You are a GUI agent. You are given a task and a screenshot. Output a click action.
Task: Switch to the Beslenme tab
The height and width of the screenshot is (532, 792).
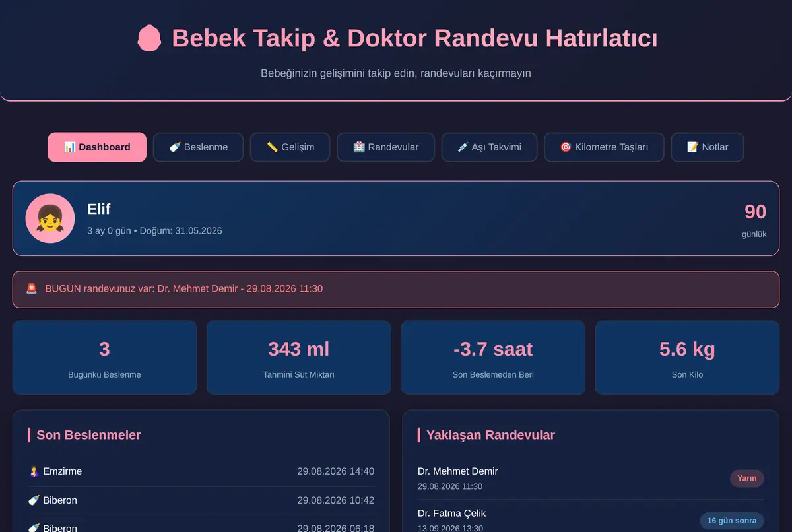click(x=198, y=147)
